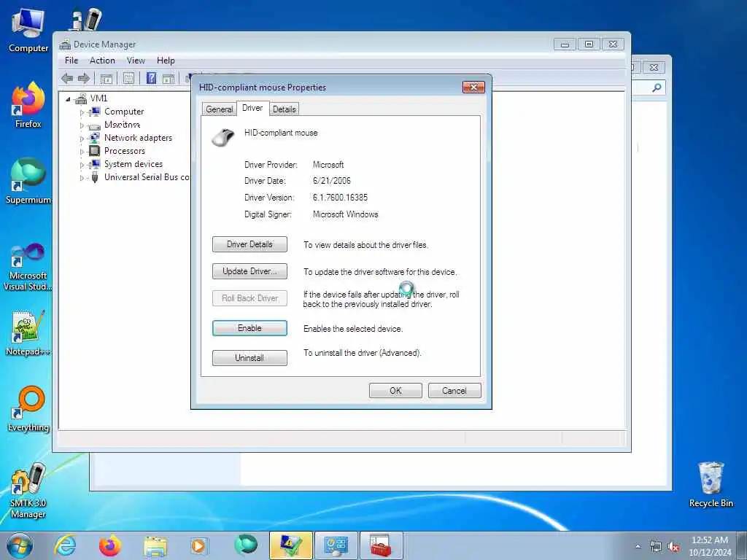
Task: Open the Notepad++ desktop shortcut
Action: point(28,333)
